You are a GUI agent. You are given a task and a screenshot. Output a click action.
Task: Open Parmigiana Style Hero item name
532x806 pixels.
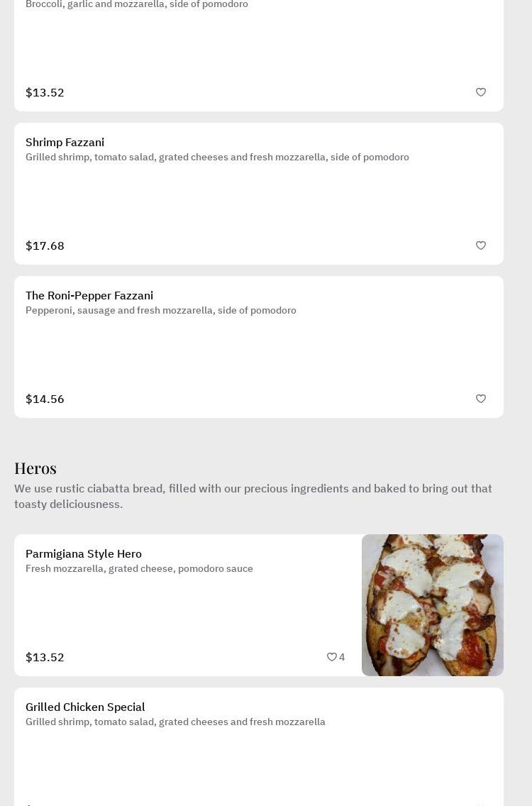[84, 553]
